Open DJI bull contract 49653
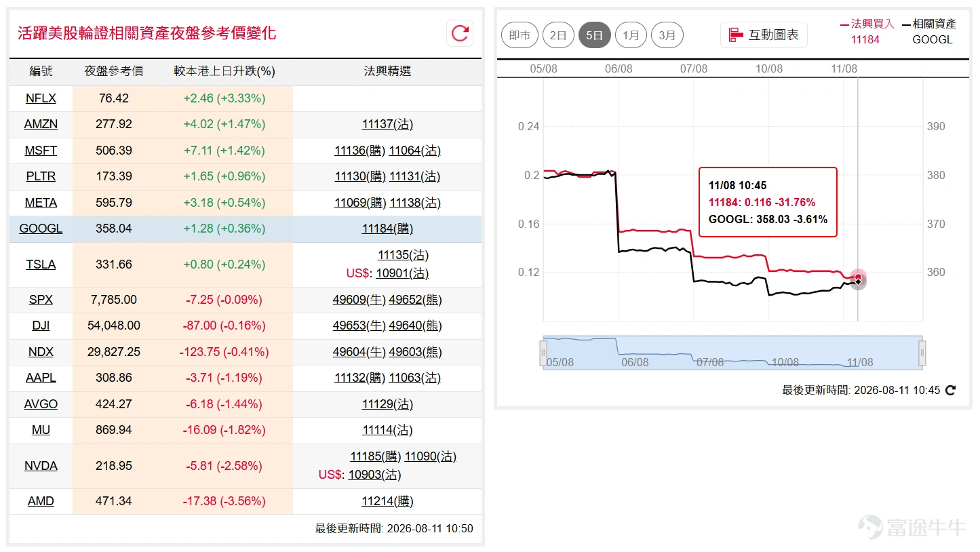 tap(359, 326)
